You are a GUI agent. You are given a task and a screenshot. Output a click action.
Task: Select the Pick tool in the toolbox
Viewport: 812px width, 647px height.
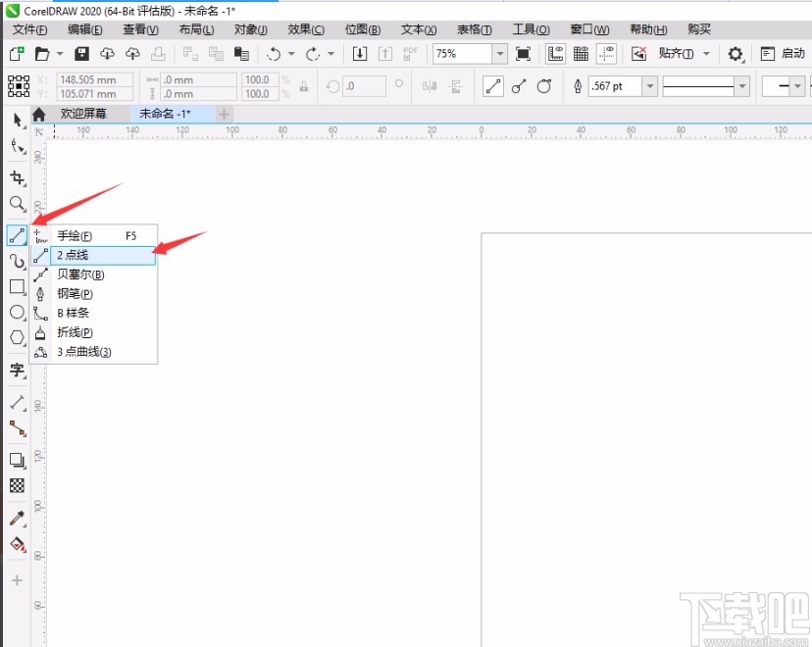click(x=17, y=119)
